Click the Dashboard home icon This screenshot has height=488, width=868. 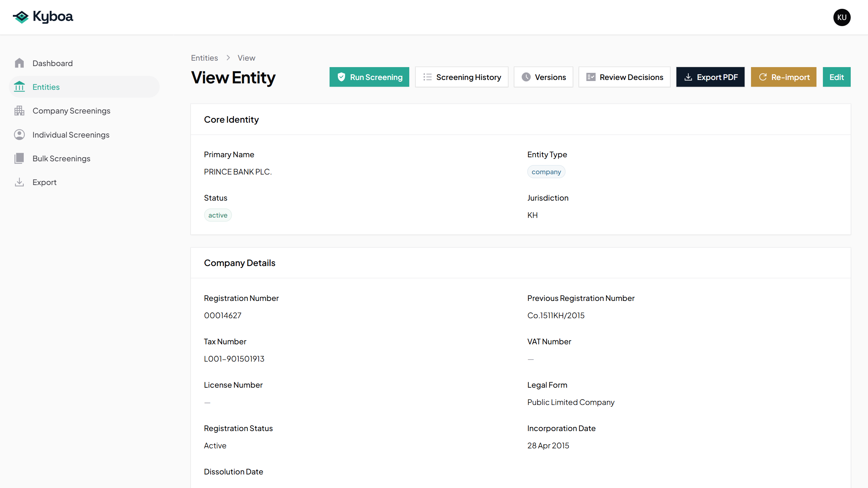[x=19, y=63]
